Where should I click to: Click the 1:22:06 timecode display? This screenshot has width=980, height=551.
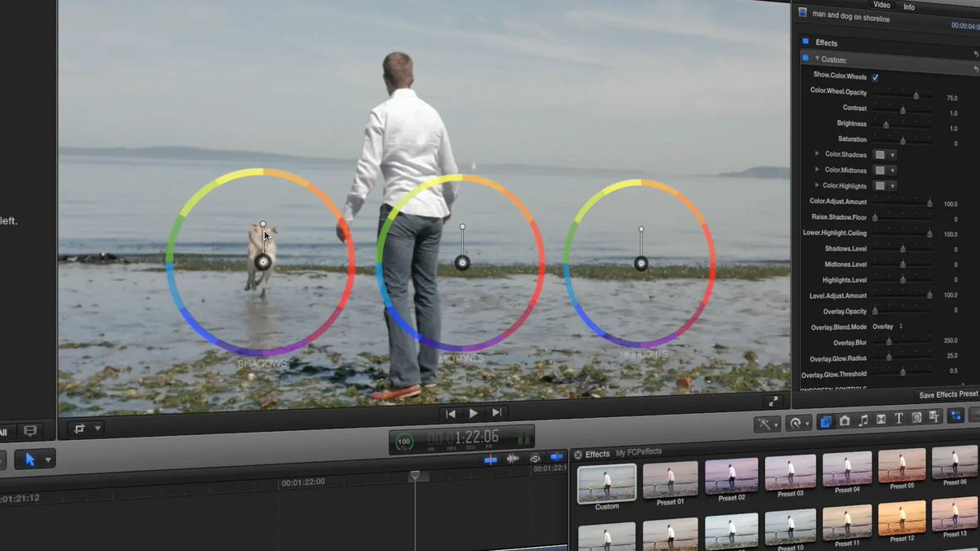(476, 438)
